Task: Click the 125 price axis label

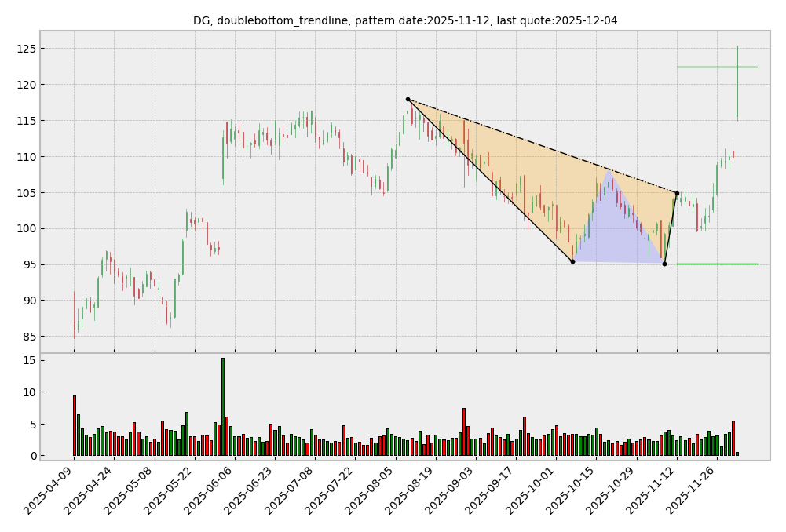Action: [x=26, y=49]
